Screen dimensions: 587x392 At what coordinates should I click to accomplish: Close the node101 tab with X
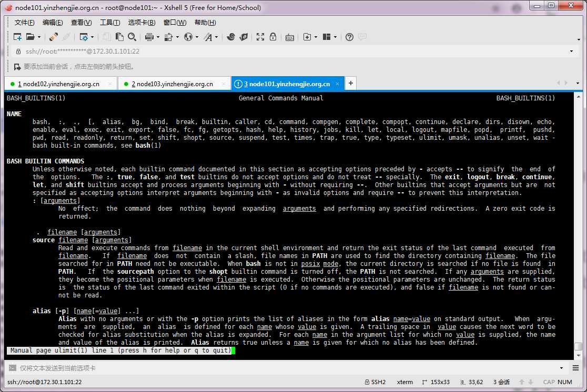coord(337,84)
